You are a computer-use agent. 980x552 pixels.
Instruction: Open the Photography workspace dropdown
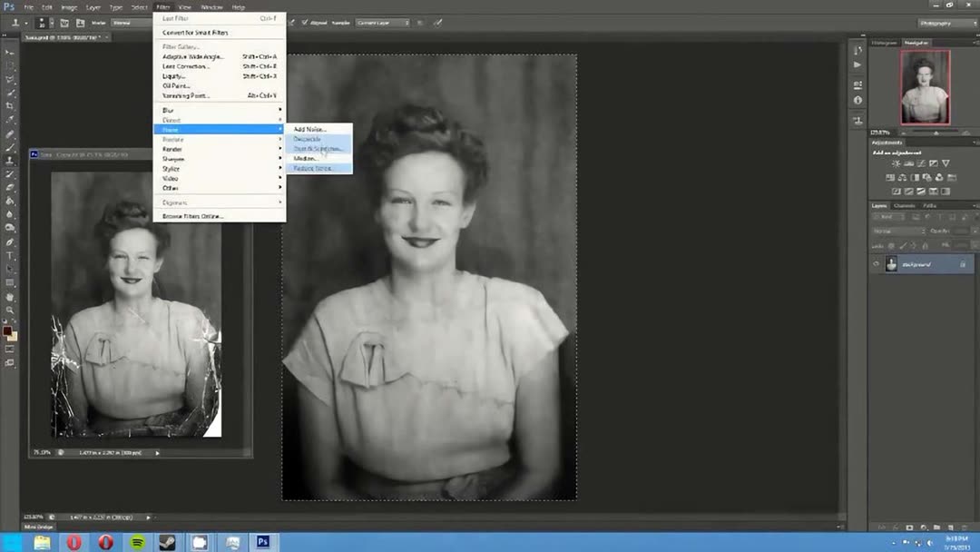click(944, 23)
